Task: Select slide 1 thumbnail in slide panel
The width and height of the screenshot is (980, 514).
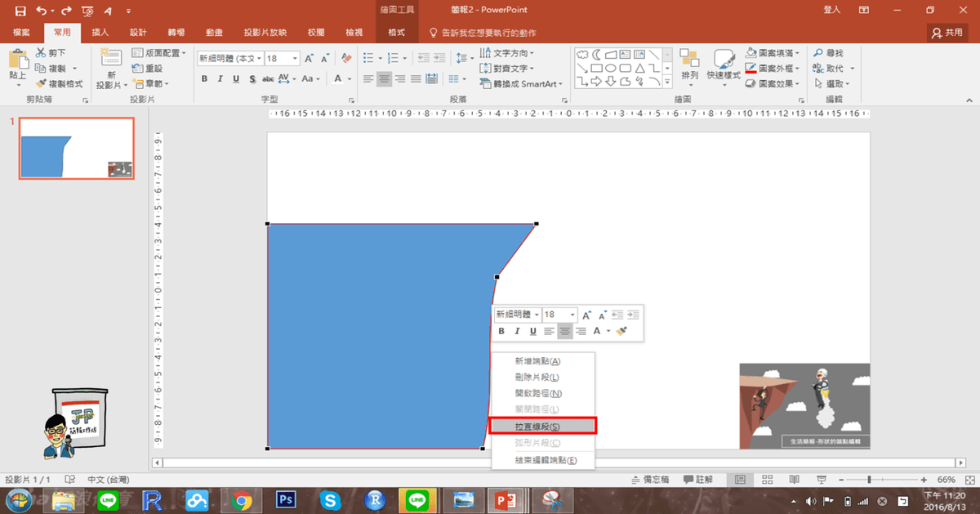Action: [77, 148]
